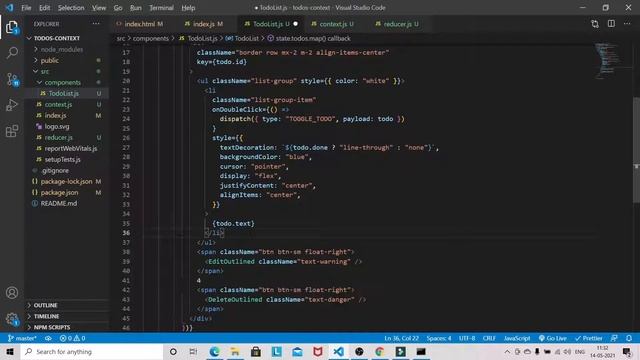Expand the TIMELINE section
This screenshot has width=640, height=360.
pyautogui.click(x=46, y=316)
